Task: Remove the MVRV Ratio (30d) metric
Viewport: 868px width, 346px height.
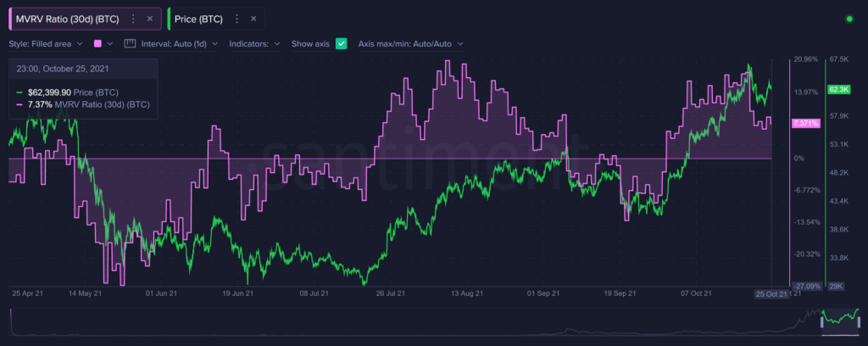Action: point(149,19)
